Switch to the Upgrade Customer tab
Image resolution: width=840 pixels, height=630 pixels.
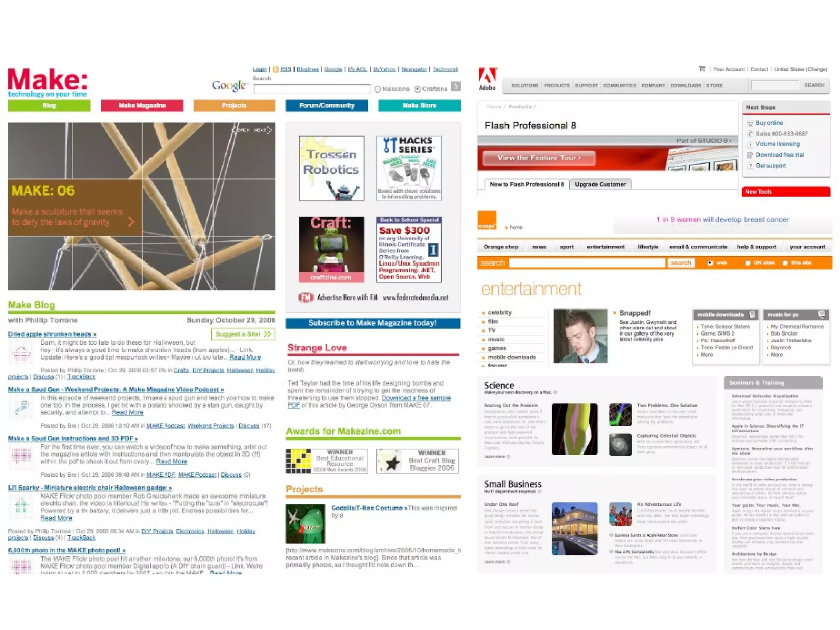[600, 185]
